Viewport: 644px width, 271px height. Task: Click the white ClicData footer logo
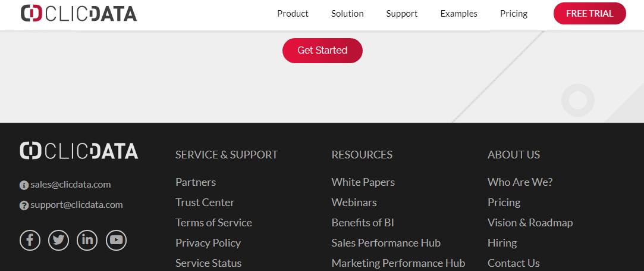click(x=79, y=151)
